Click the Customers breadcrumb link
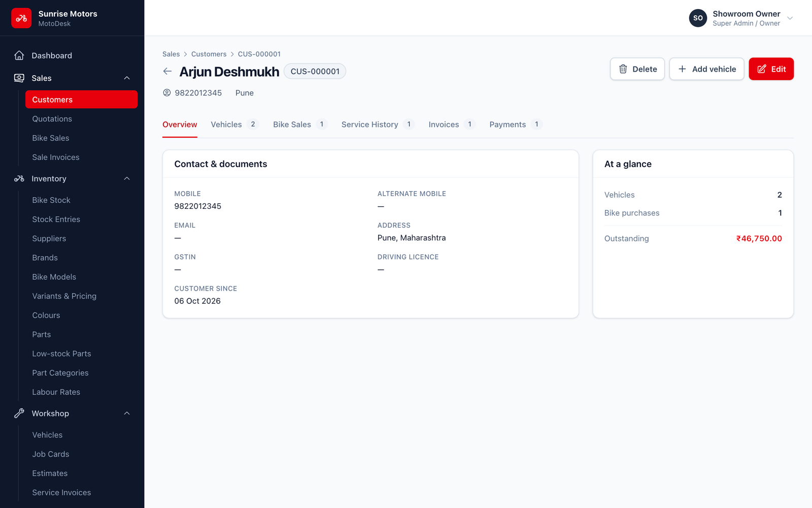 click(209, 54)
